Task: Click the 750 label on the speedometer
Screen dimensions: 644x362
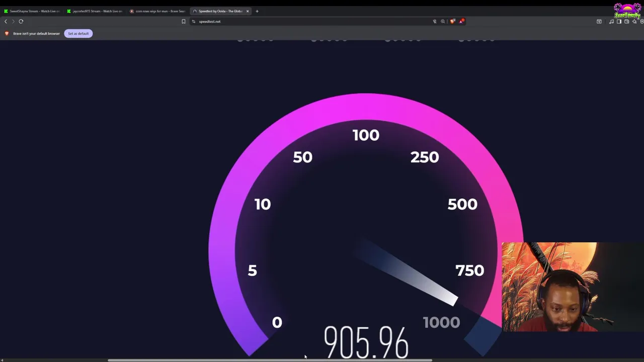Action: coord(469,270)
